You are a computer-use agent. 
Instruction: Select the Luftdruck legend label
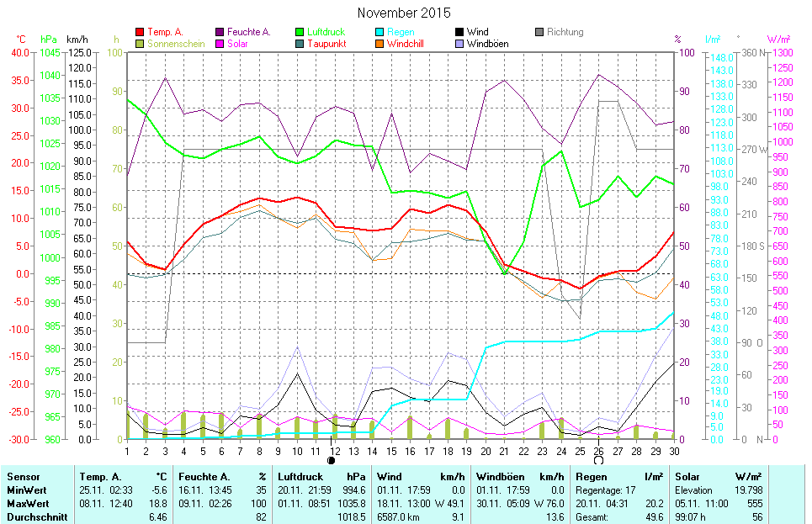tap(326, 32)
